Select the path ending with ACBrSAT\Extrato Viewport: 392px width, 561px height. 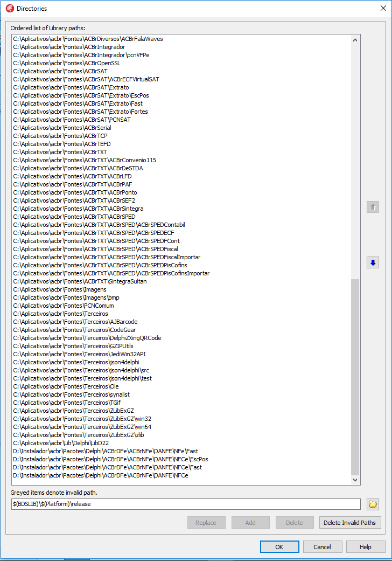coord(71,88)
